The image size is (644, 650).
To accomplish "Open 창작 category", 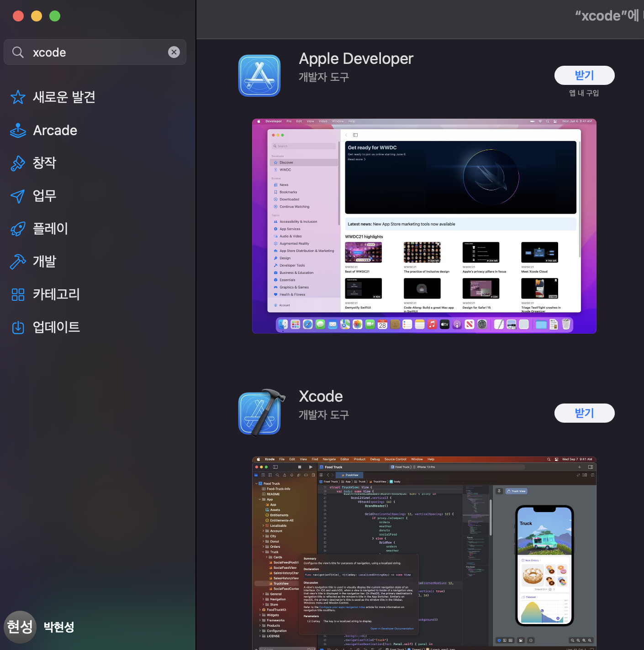I will click(x=44, y=162).
